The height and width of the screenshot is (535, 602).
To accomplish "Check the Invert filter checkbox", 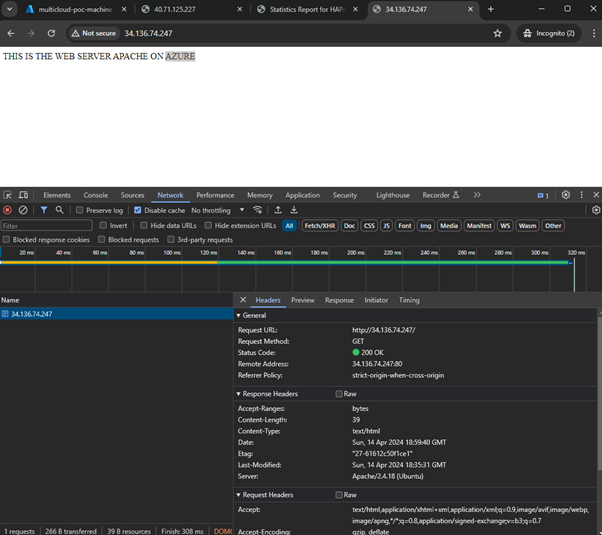I will click(103, 226).
